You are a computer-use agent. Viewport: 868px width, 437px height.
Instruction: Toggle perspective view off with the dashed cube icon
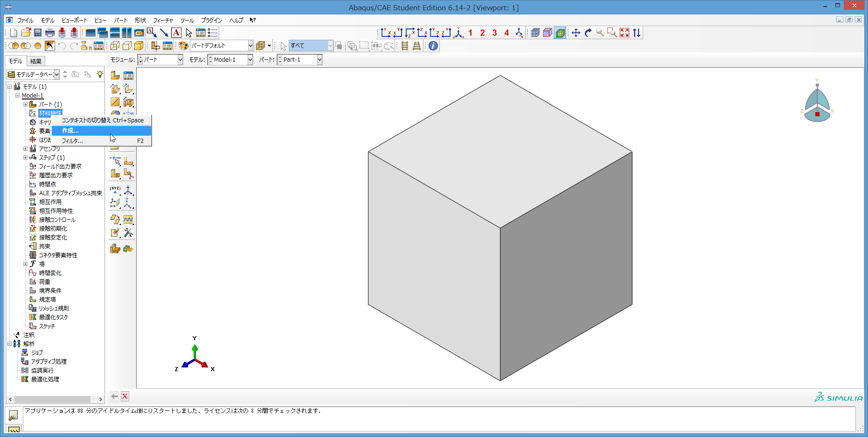point(548,33)
